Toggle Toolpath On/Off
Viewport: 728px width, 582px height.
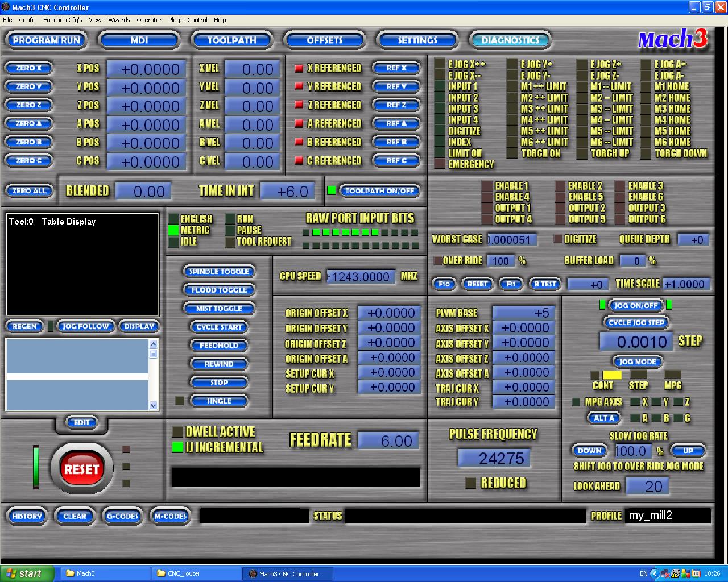pos(379,191)
